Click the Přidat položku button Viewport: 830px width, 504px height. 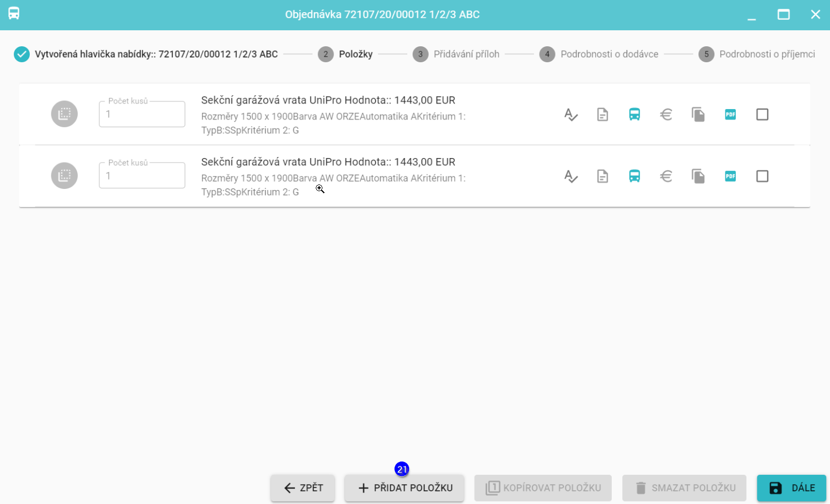pos(405,488)
